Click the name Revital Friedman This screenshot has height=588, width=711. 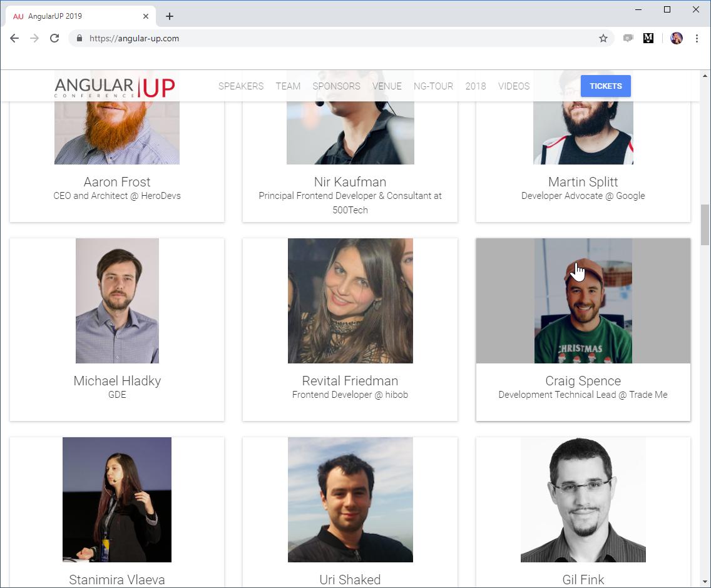(x=350, y=381)
